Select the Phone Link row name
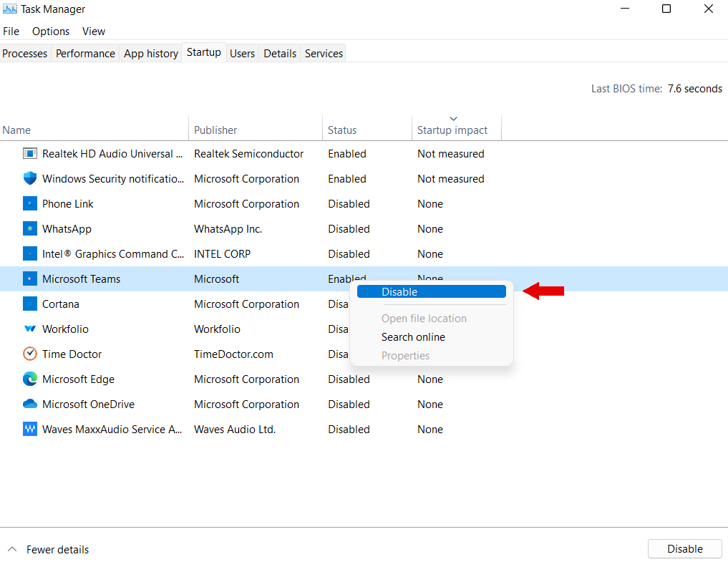The height and width of the screenshot is (567, 728). pos(68,204)
